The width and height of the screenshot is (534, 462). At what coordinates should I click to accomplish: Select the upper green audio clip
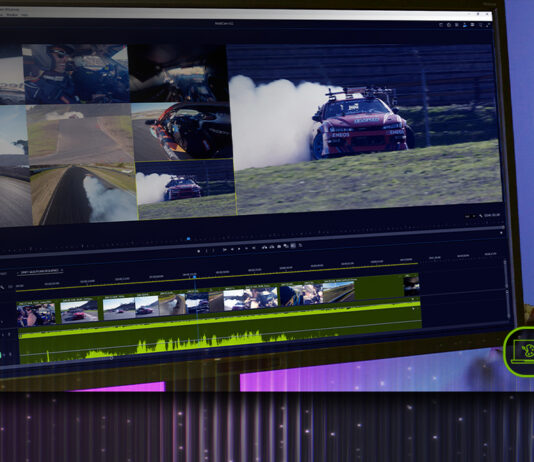click(220, 319)
